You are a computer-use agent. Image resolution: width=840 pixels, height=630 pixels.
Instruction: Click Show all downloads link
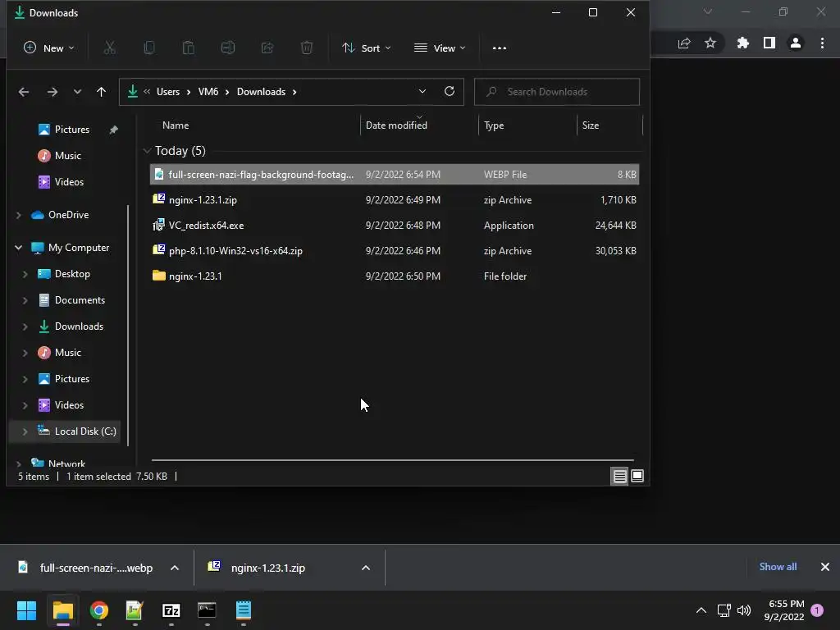click(x=778, y=567)
